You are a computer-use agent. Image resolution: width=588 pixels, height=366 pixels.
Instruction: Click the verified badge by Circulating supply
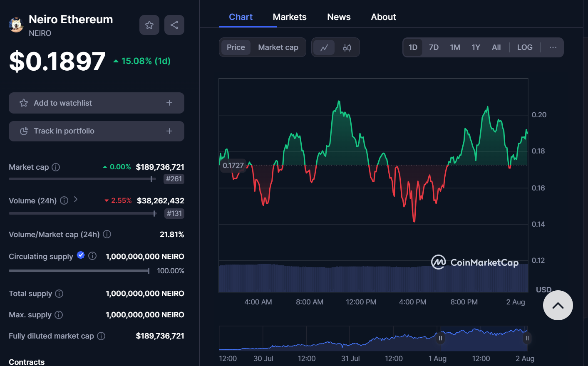(x=81, y=255)
